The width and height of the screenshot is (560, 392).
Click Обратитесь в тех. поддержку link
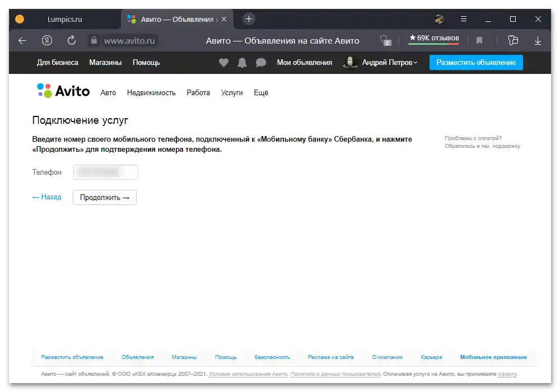point(483,146)
